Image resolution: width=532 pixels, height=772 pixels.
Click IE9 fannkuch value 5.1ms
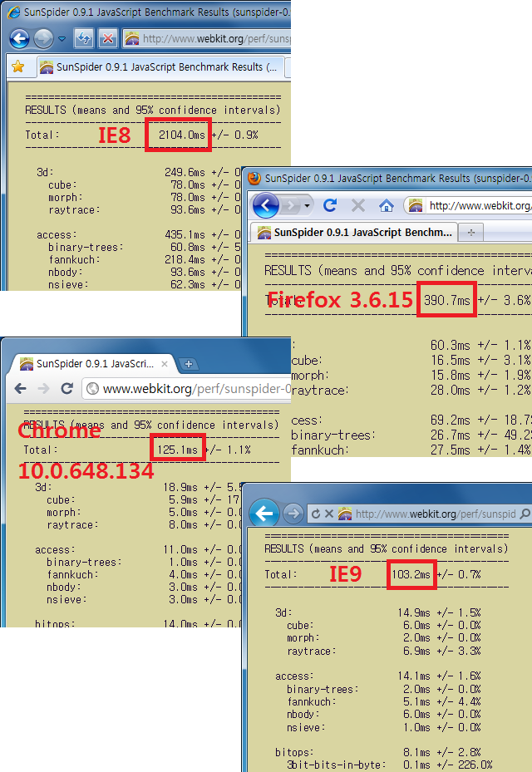416,701
